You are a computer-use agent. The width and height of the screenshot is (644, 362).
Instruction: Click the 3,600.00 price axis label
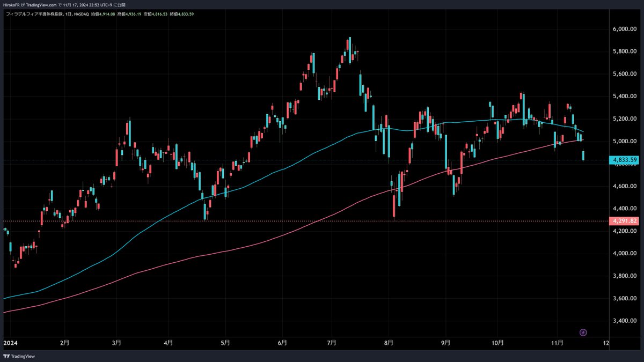[624, 299]
